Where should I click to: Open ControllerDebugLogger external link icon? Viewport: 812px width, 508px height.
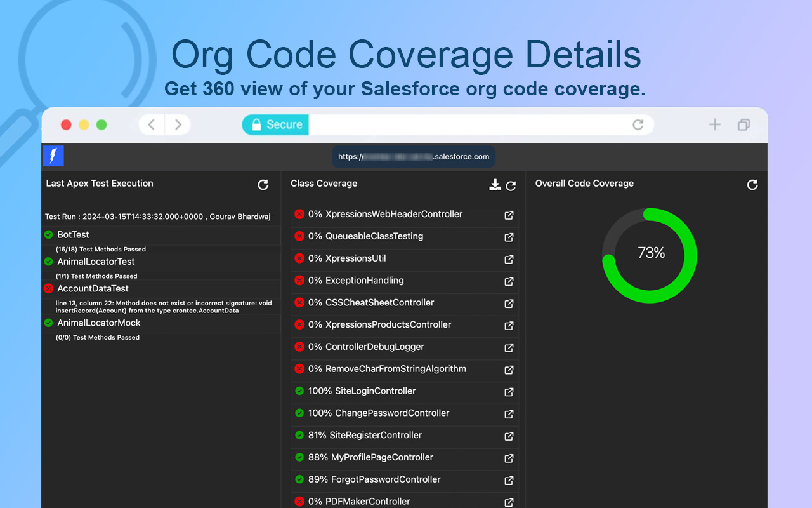(509, 348)
